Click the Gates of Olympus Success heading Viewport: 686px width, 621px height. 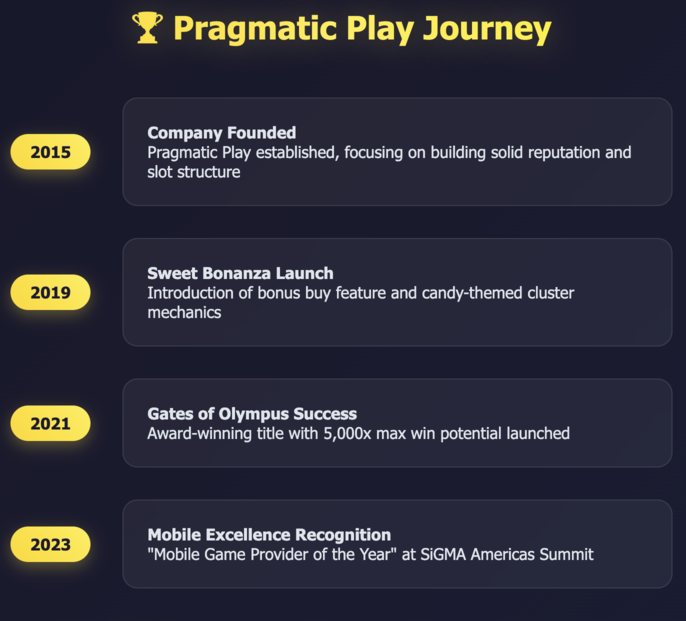[x=252, y=414]
